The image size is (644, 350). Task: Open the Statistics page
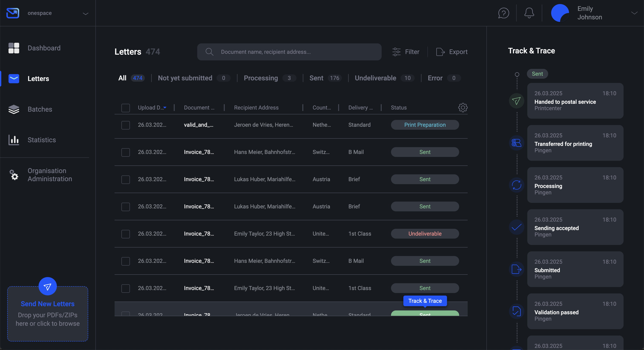42,140
